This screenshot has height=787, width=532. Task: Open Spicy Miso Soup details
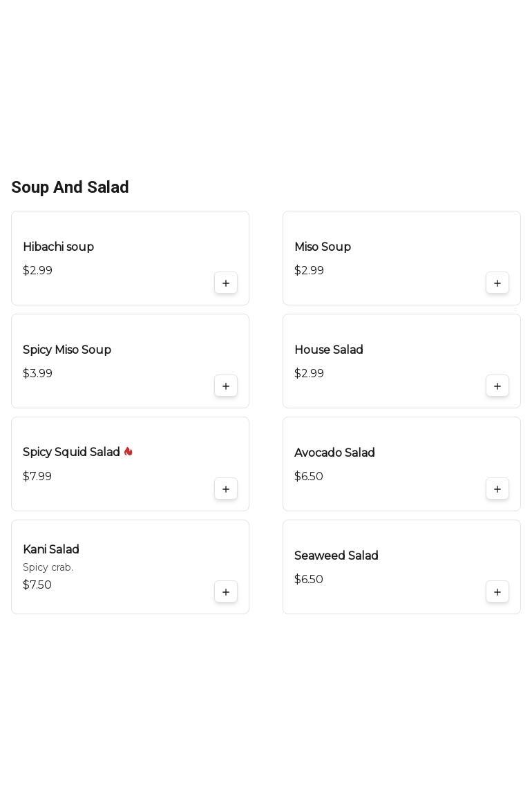pyautogui.click(x=67, y=350)
